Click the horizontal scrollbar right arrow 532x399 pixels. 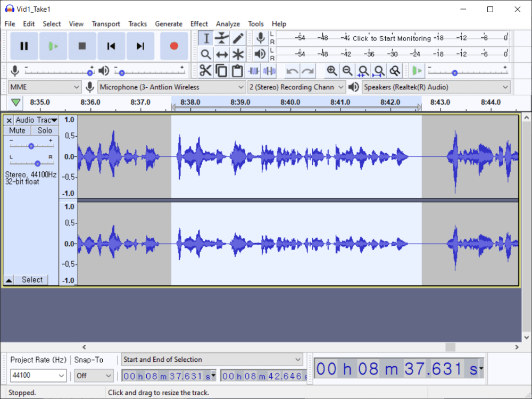coord(517,347)
